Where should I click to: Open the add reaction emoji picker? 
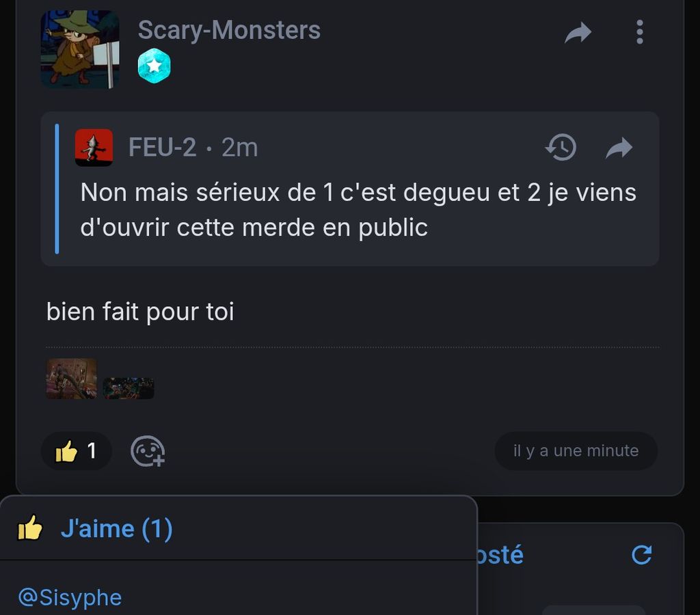[x=148, y=451]
